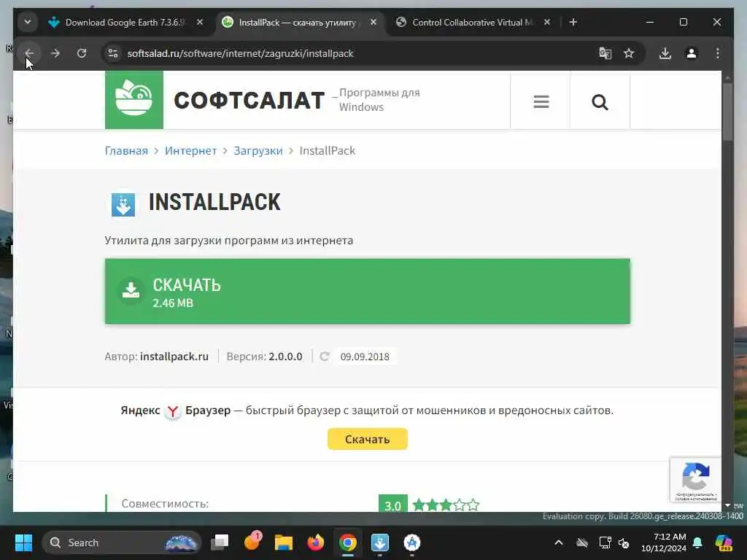Click the 3.0 rating badge

(393, 505)
